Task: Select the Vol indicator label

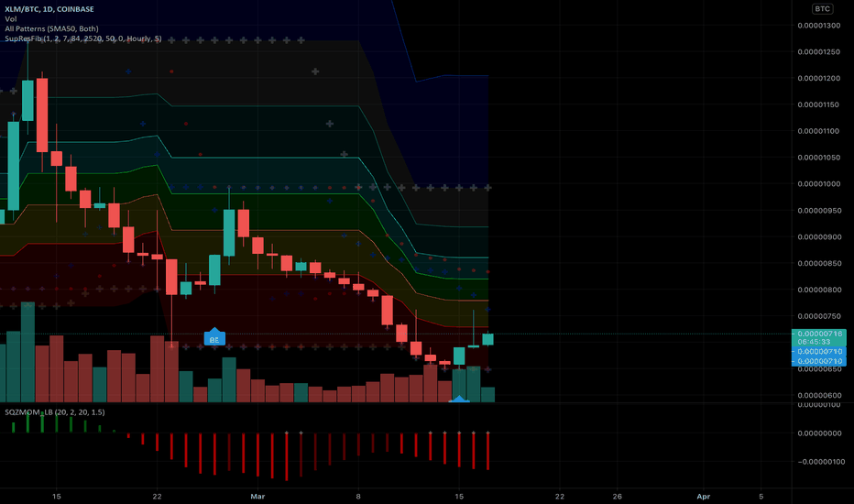Action: 10,18
